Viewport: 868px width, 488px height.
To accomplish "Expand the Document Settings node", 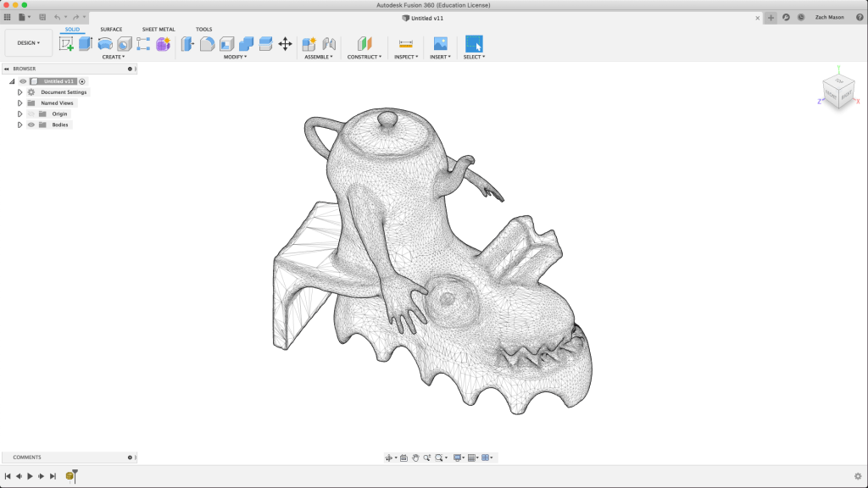I will pos(19,92).
